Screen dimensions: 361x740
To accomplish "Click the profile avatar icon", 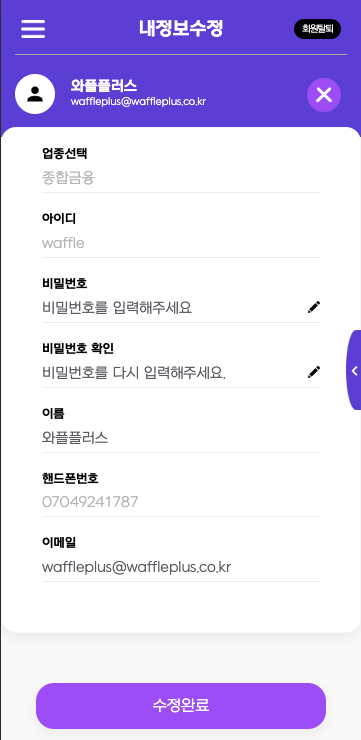I will point(35,94).
